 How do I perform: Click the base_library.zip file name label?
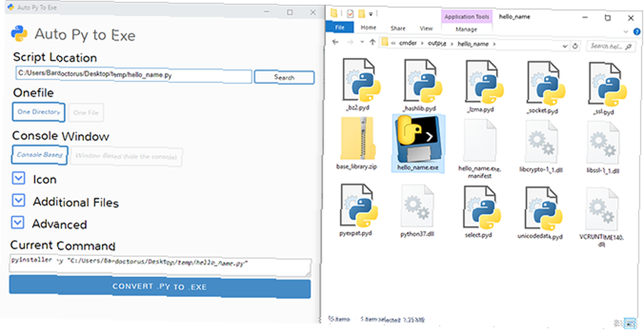[357, 167]
